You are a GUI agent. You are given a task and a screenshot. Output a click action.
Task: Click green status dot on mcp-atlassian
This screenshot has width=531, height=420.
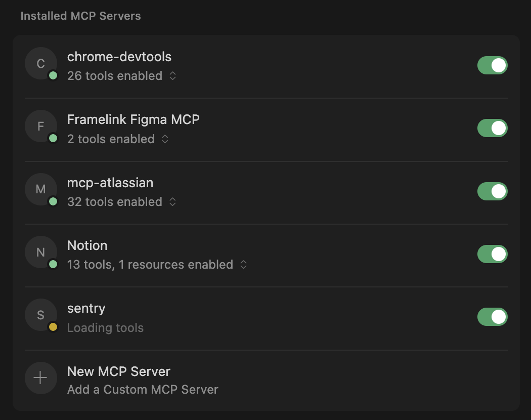[53, 202]
